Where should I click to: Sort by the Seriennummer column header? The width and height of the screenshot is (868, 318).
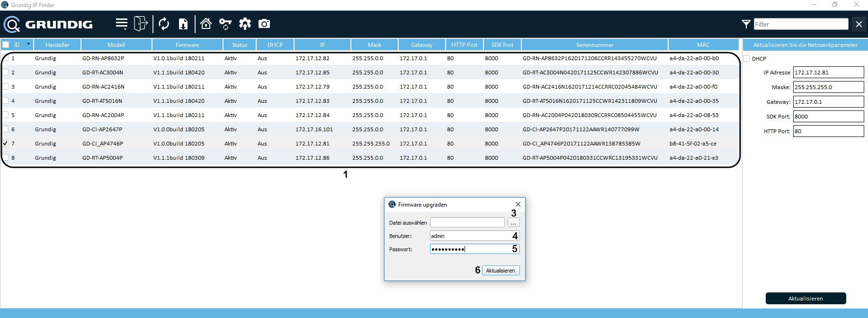point(594,45)
